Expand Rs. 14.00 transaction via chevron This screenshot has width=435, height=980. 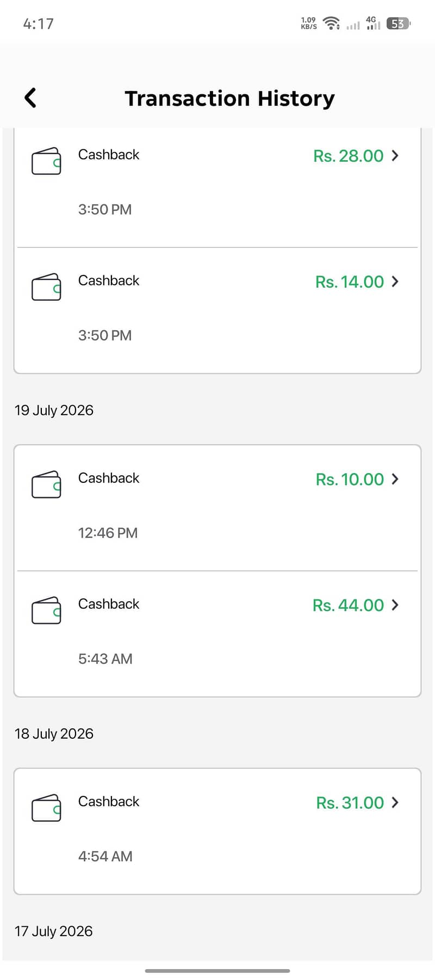(x=395, y=281)
